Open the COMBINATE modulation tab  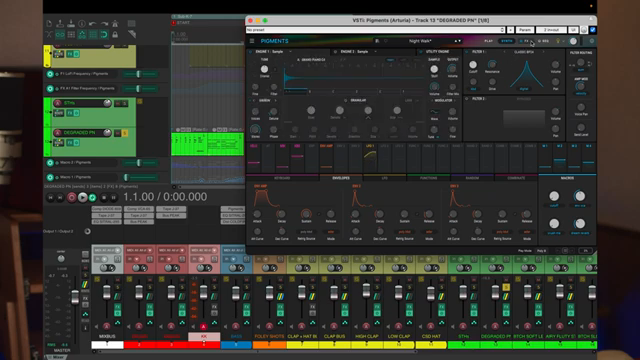click(x=516, y=178)
